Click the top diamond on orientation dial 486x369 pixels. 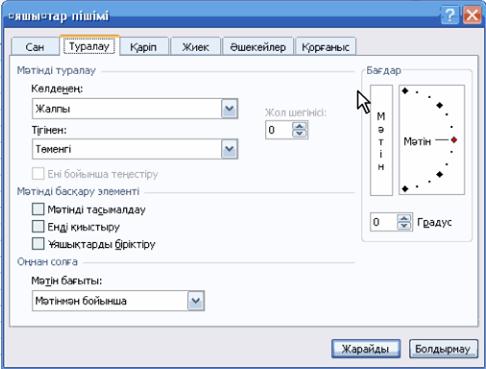405,91
